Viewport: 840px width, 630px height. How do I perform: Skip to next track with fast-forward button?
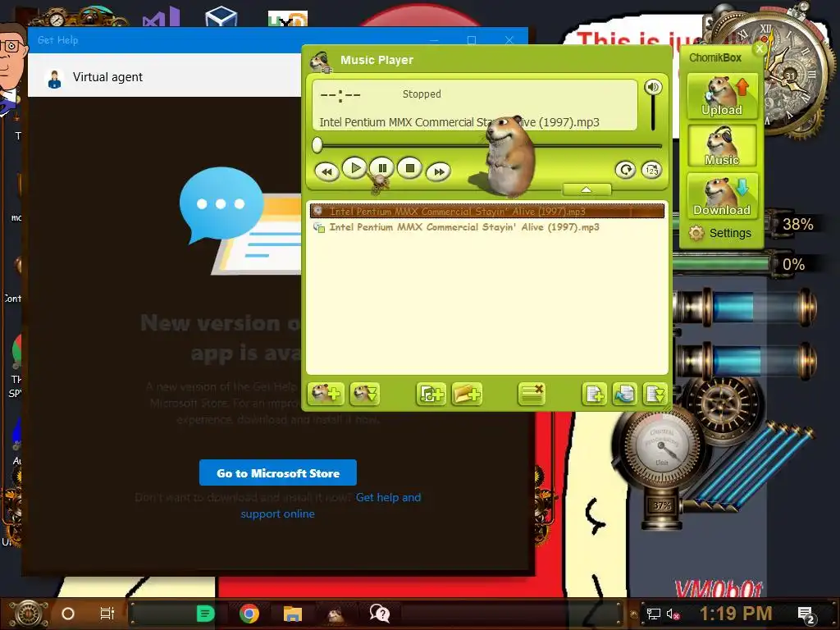point(438,171)
